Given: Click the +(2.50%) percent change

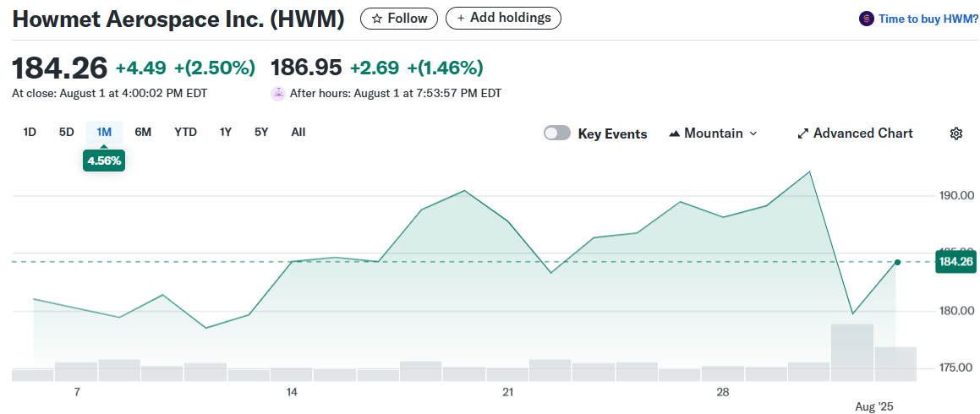Looking at the screenshot, I should pyautogui.click(x=215, y=68).
